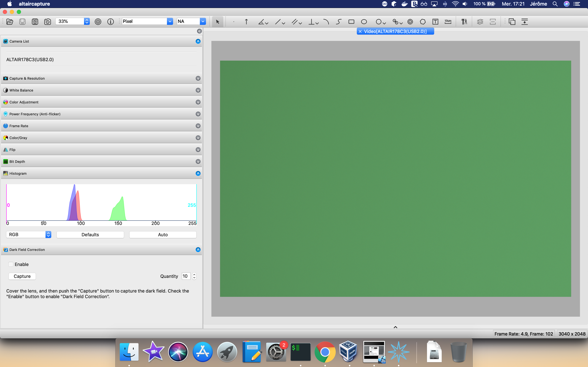Click the timed capture camera icon
Viewport: 588px width, 367px height.
(x=47, y=22)
